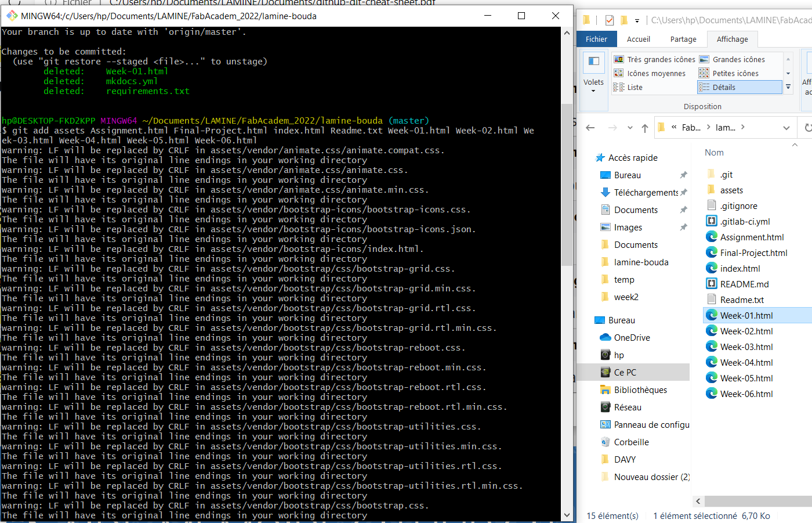Select the Readme.txt file
The width and height of the screenshot is (812, 523).
[x=742, y=300]
